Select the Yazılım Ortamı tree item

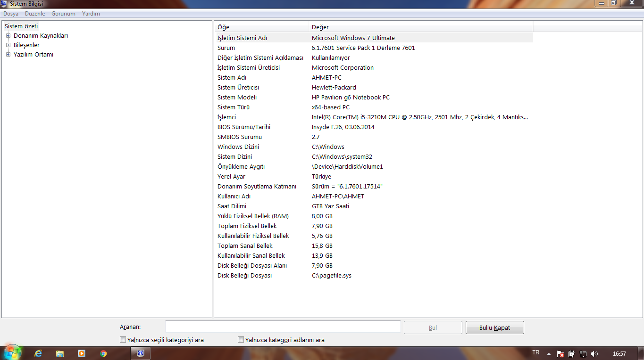coord(33,55)
